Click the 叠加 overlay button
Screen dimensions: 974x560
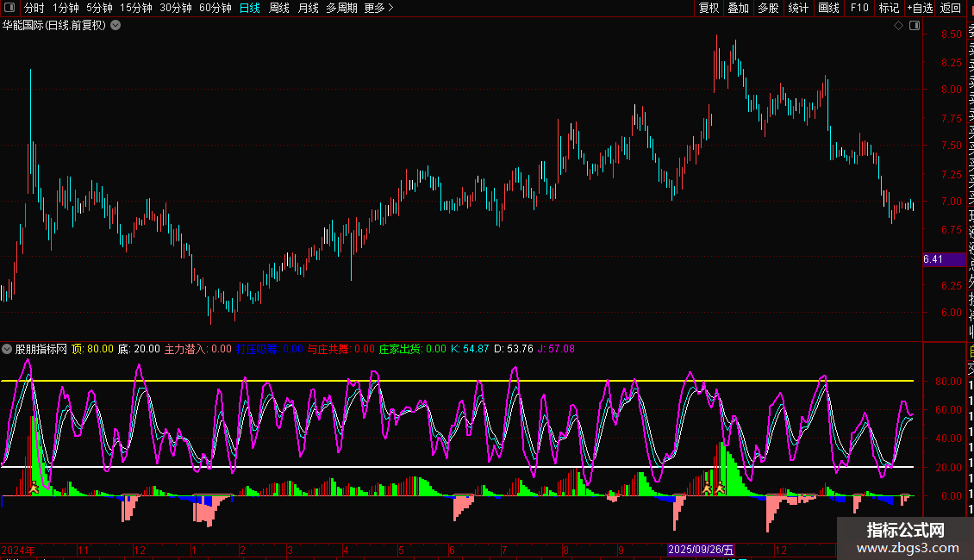point(739,8)
